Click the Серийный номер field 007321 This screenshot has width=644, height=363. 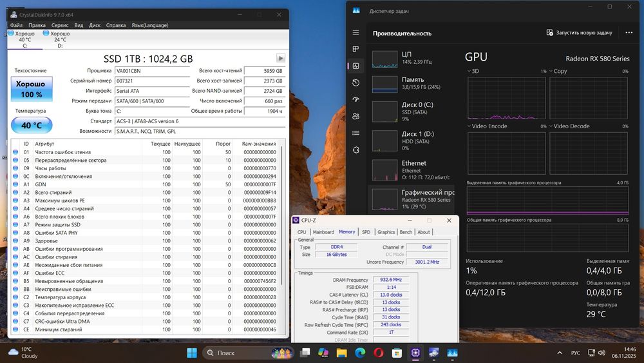[152, 81]
